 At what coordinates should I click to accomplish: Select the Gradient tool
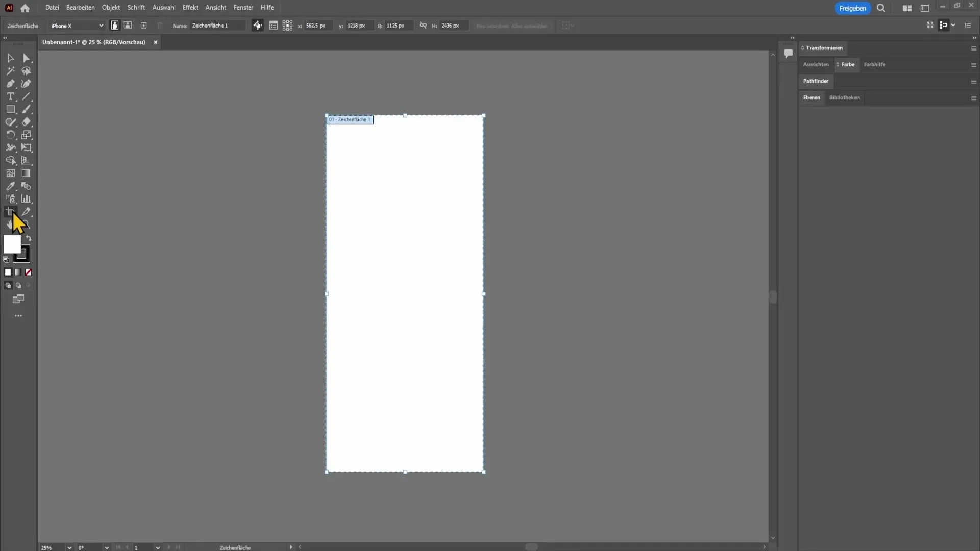(27, 173)
